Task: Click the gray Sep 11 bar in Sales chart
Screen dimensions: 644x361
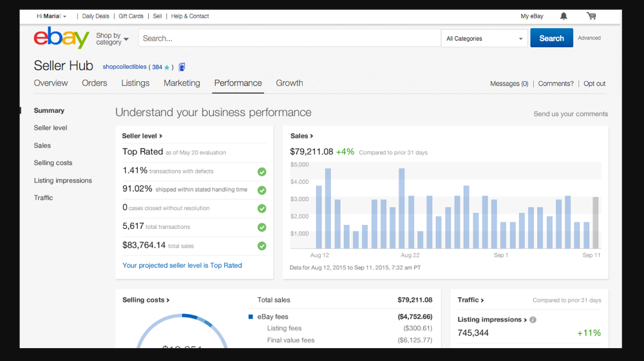Action: [596, 222]
